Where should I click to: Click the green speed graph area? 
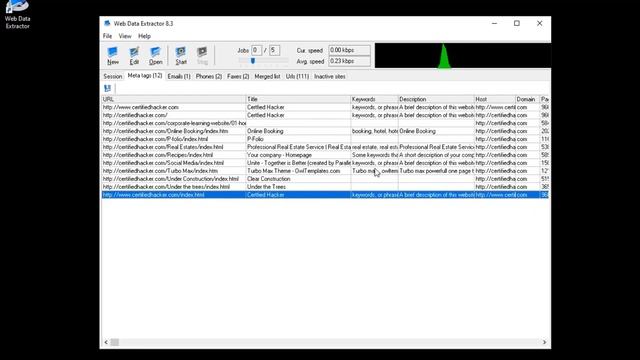click(462, 56)
